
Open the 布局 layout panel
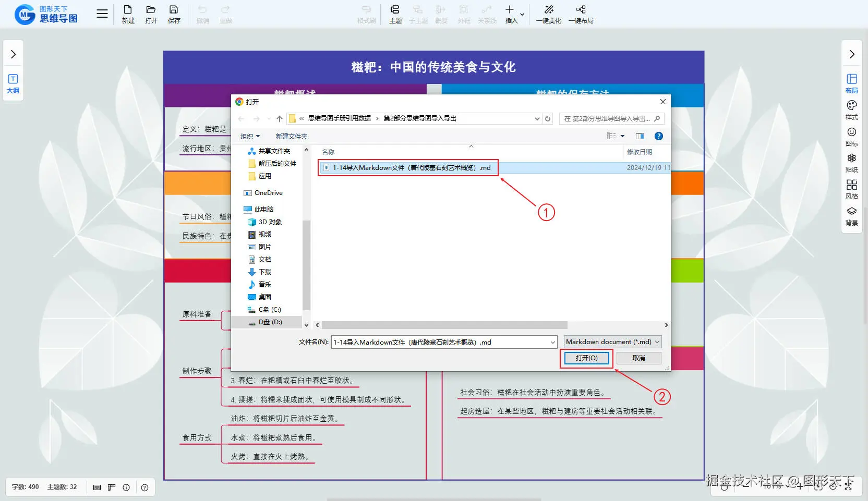pyautogui.click(x=851, y=83)
